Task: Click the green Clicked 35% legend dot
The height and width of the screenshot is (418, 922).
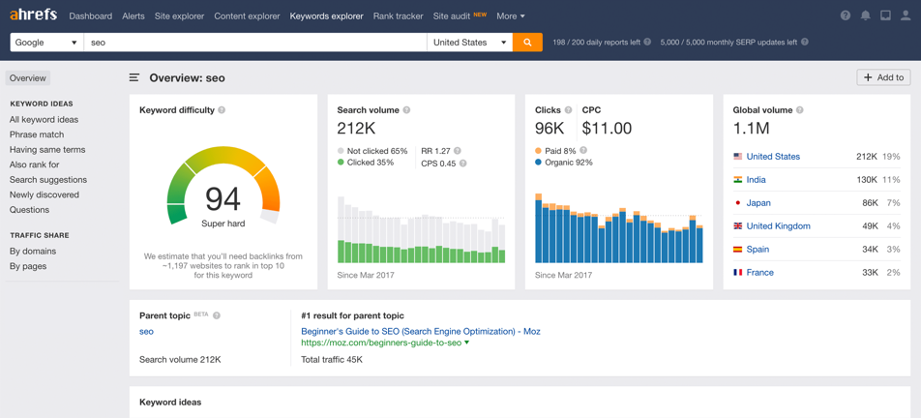Action: [341, 162]
